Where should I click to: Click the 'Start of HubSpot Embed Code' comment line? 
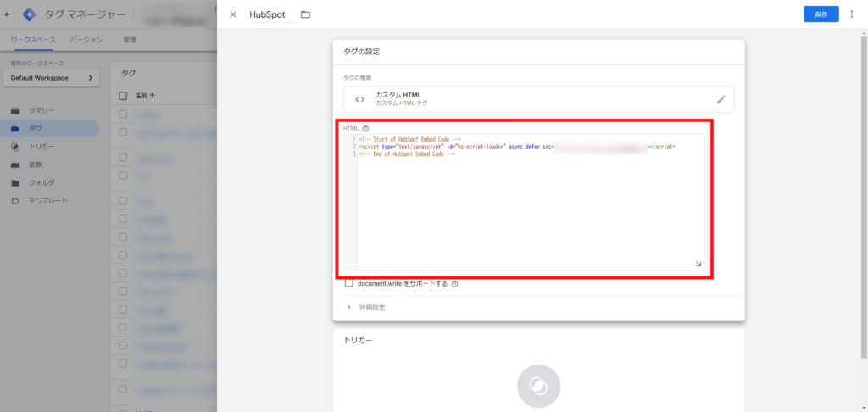coord(410,140)
